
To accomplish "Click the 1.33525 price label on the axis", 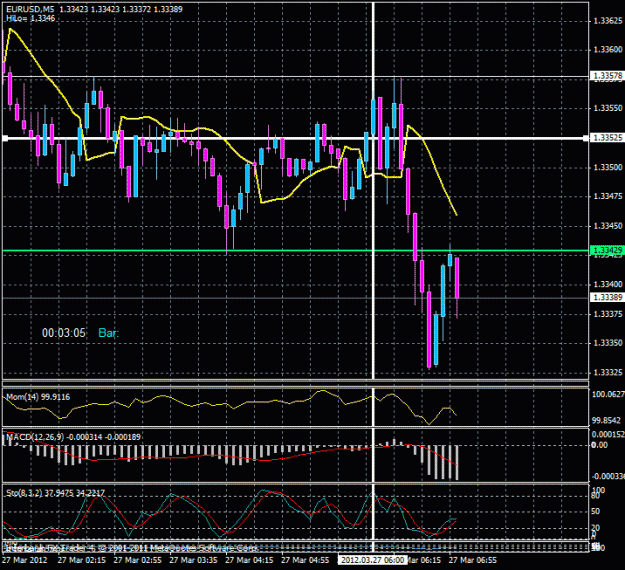I will tap(607, 138).
